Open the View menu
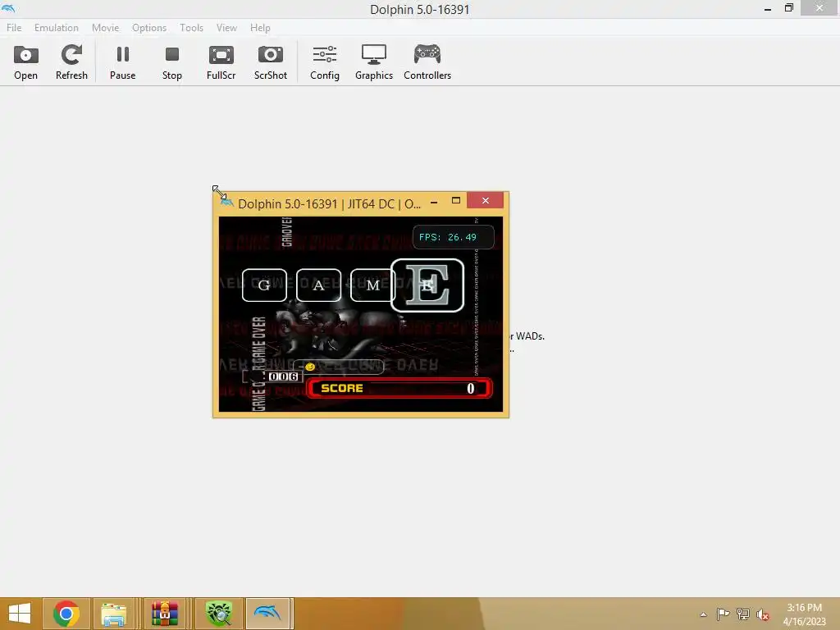The image size is (840, 630). (x=226, y=28)
